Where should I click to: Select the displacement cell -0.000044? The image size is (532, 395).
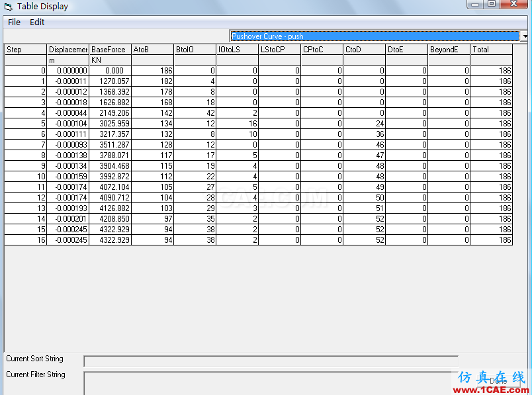pos(68,112)
